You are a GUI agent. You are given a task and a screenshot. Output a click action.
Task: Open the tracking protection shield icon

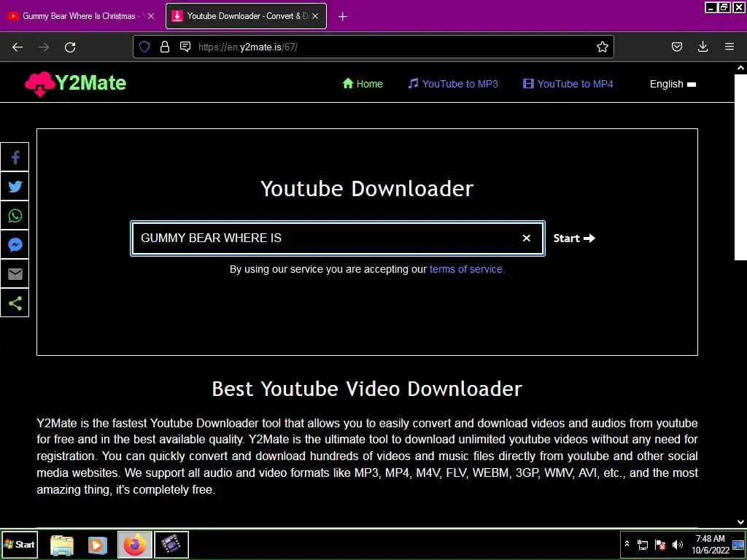pos(144,47)
